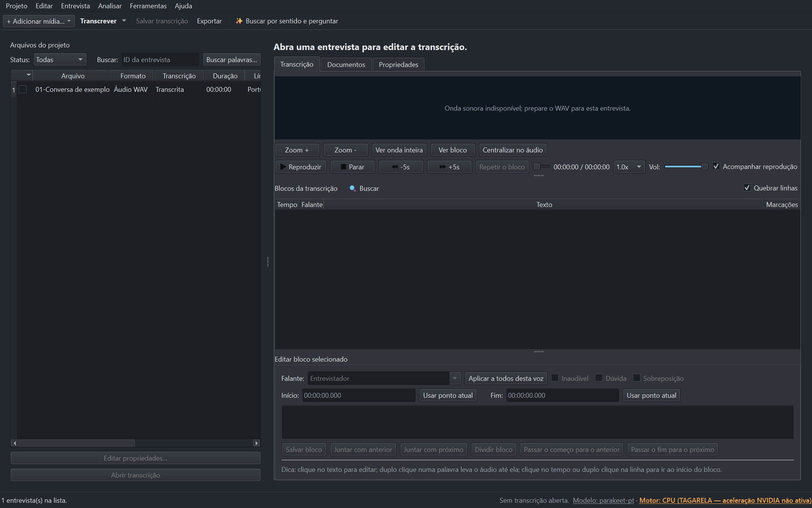Skip forward with the +5s button

pyautogui.click(x=449, y=167)
